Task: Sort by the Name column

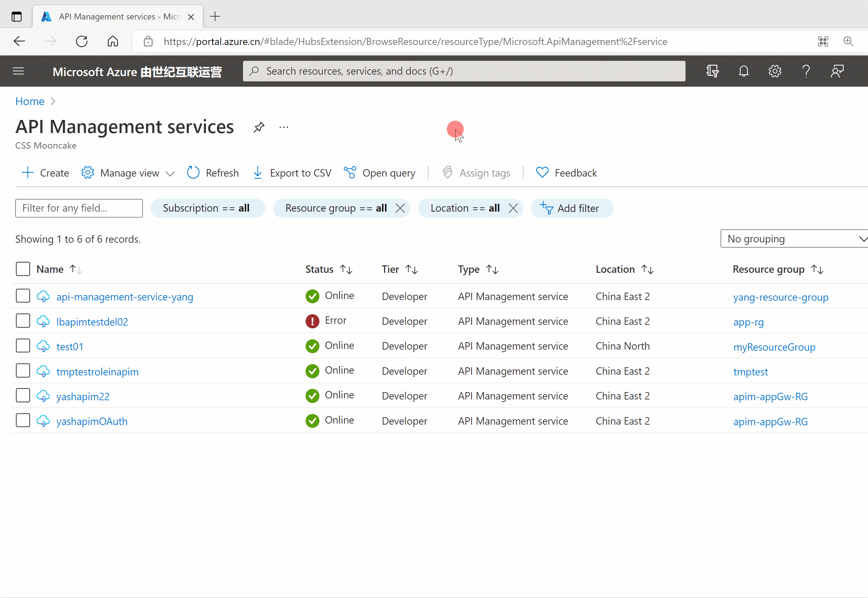Action: tap(59, 269)
